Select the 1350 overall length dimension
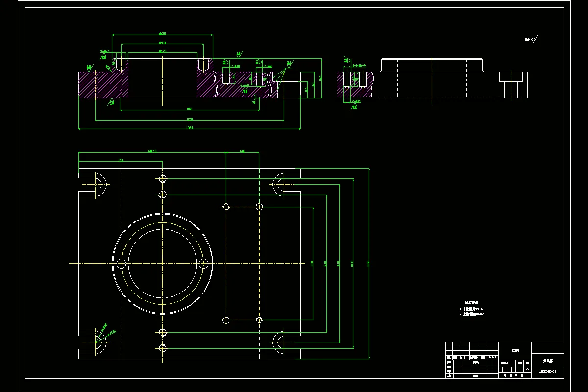This screenshot has width=588, height=392. [189, 128]
